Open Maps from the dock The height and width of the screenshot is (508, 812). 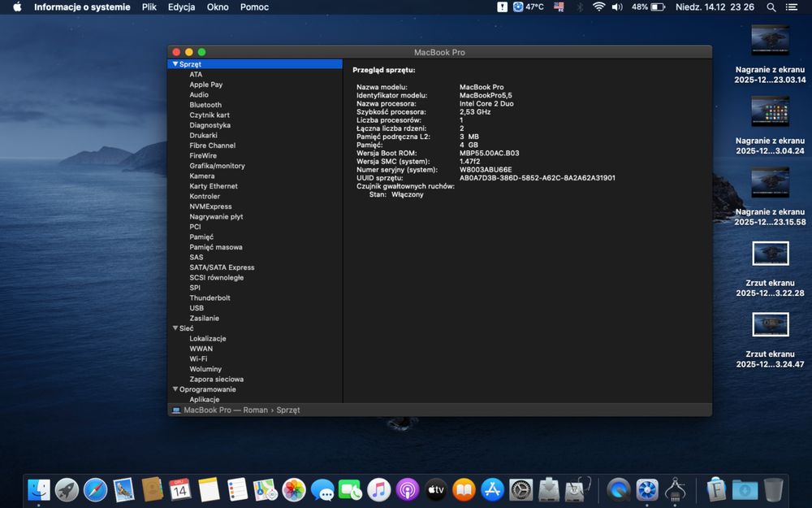click(x=266, y=489)
